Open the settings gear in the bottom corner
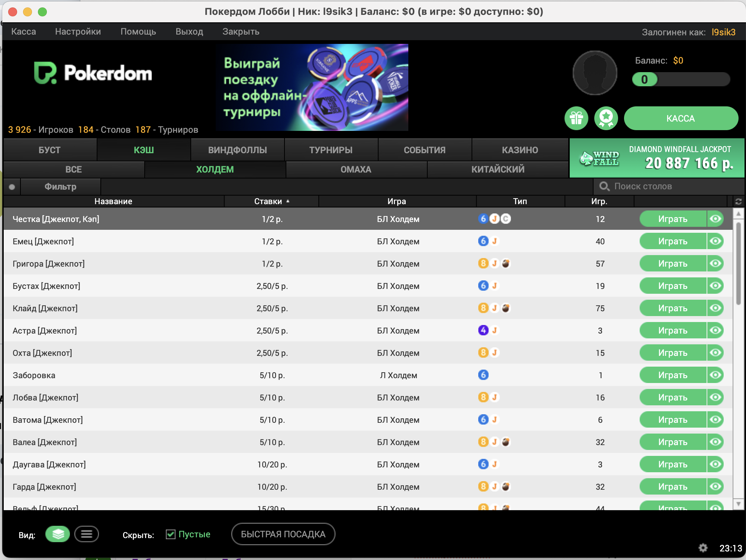The height and width of the screenshot is (560, 746). tap(702, 548)
